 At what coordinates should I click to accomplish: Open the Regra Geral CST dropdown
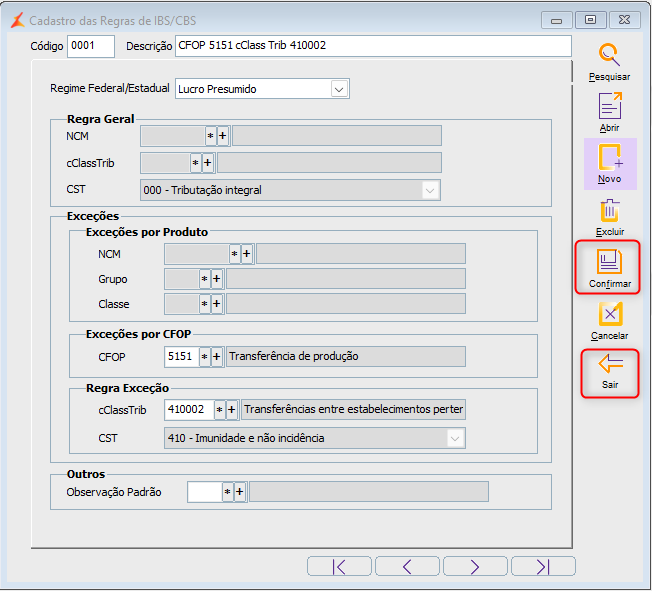430,190
